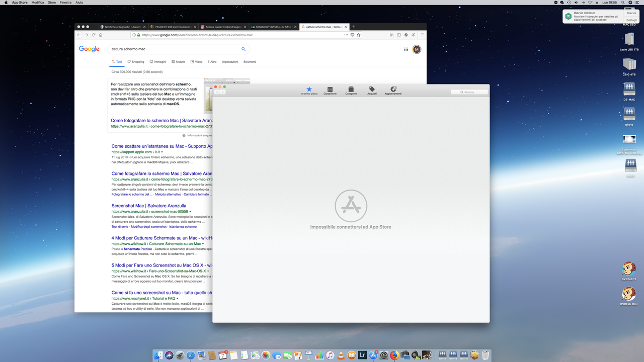The image size is (644, 362).
Task: Go back using the App Store back arrow
Action: [217, 92]
